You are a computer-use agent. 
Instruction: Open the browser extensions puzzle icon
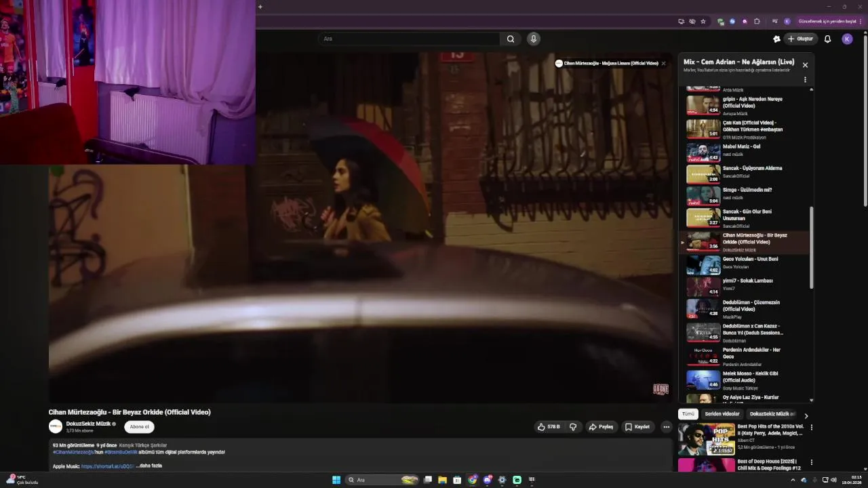point(757,21)
